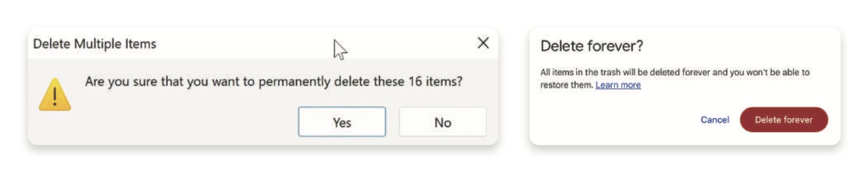Click the Delete Multiple Items title text

(94, 44)
